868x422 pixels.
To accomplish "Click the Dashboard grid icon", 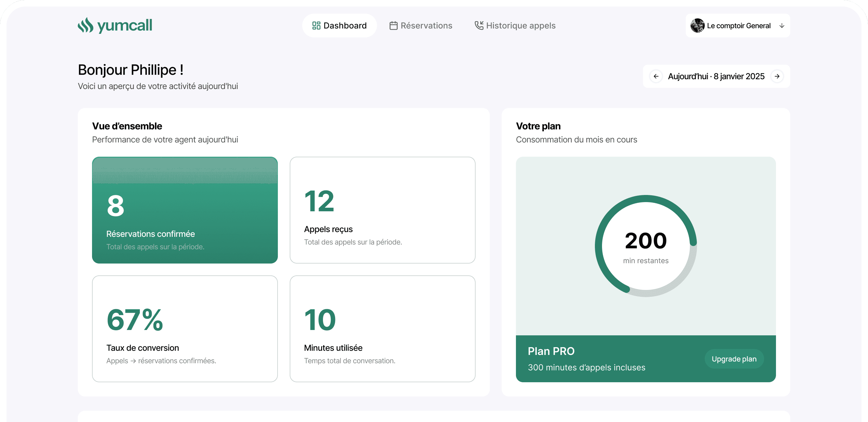I will click(x=316, y=26).
